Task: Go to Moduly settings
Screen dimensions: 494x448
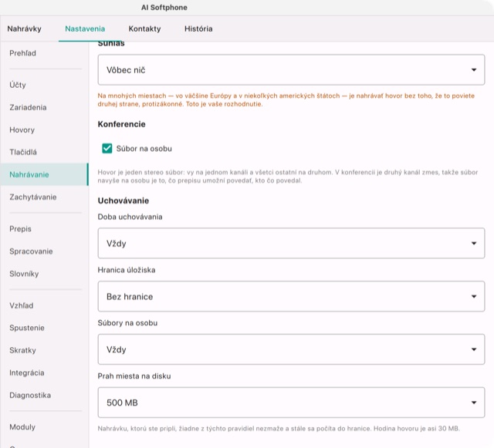Action: pyautogui.click(x=44, y=427)
